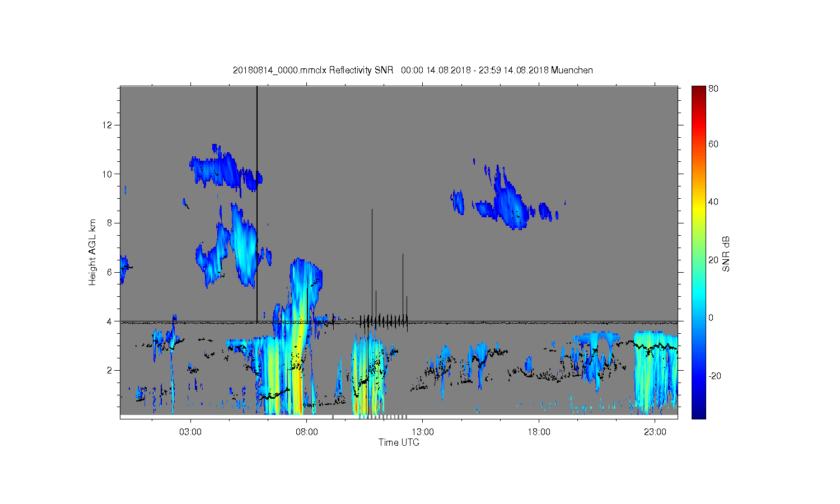The height and width of the screenshot is (504, 840).
Task: Click the colorbar value -20
Action: pyautogui.click(x=715, y=376)
